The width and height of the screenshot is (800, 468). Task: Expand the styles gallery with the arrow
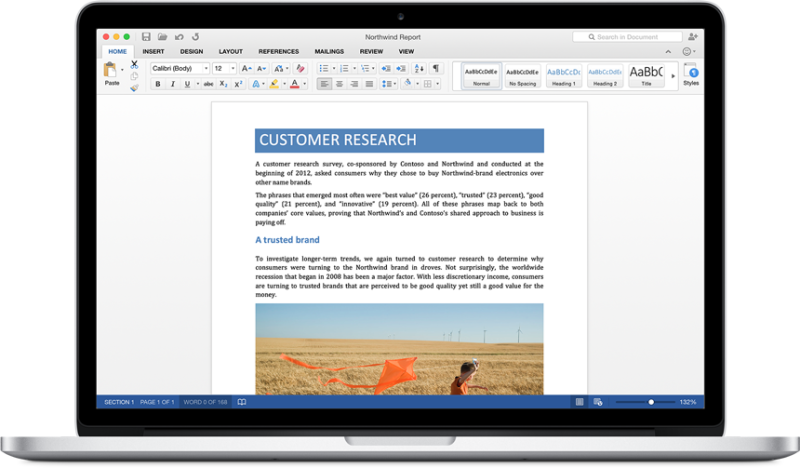click(x=673, y=76)
